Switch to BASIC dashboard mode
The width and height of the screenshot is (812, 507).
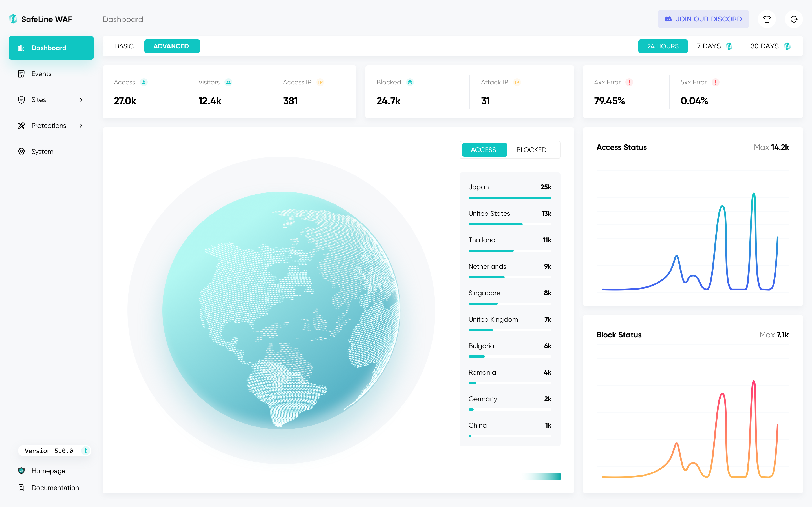(124, 46)
